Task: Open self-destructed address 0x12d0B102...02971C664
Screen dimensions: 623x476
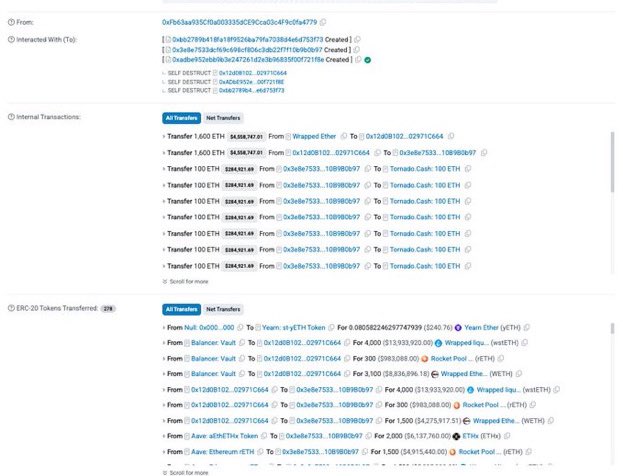Action: coord(253,73)
